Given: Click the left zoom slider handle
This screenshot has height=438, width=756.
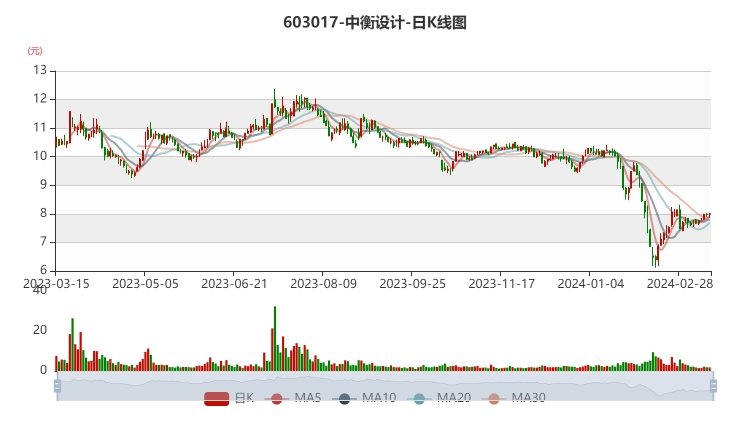Looking at the screenshot, I should [57, 386].
